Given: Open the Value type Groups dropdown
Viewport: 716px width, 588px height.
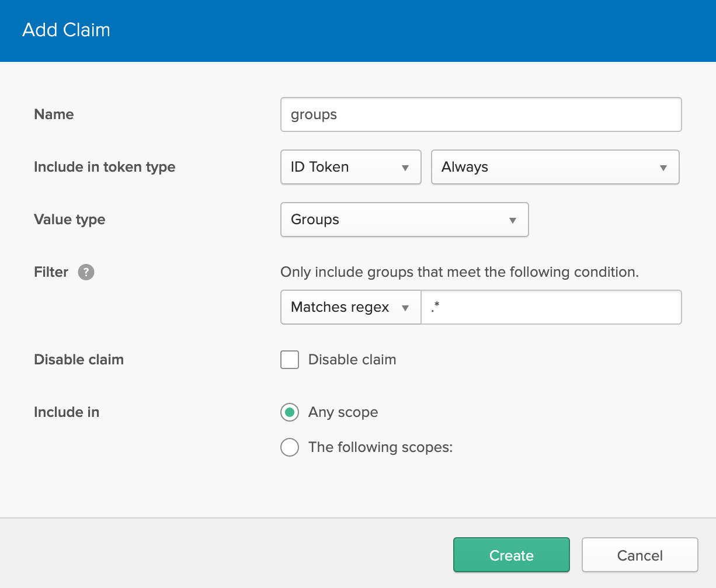Looking at the screenshot, I should 404,220.
